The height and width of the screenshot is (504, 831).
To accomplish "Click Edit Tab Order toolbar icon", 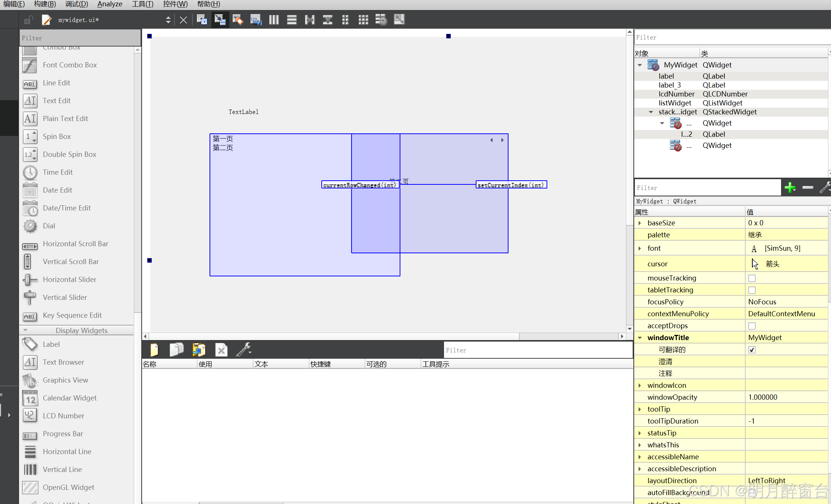I will coord(255,19).
